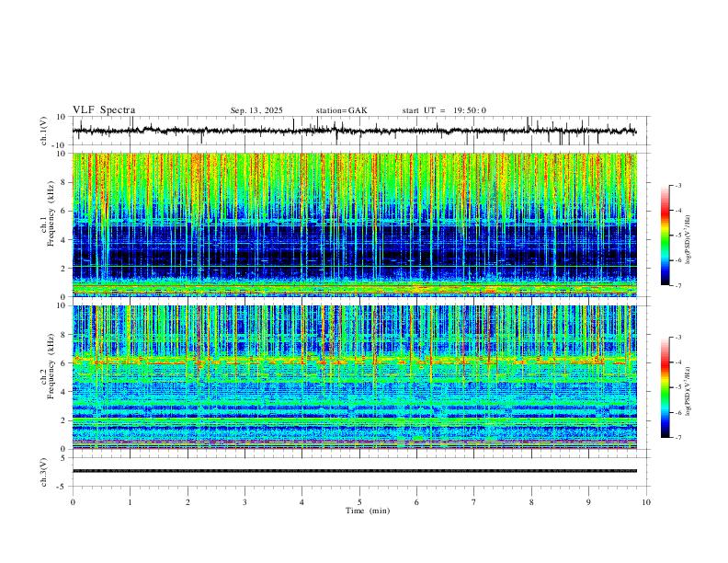Click the lower color bar's log(PSD) label
The height and width of the screenshot is (563, 728).
(x=688, y=391)
